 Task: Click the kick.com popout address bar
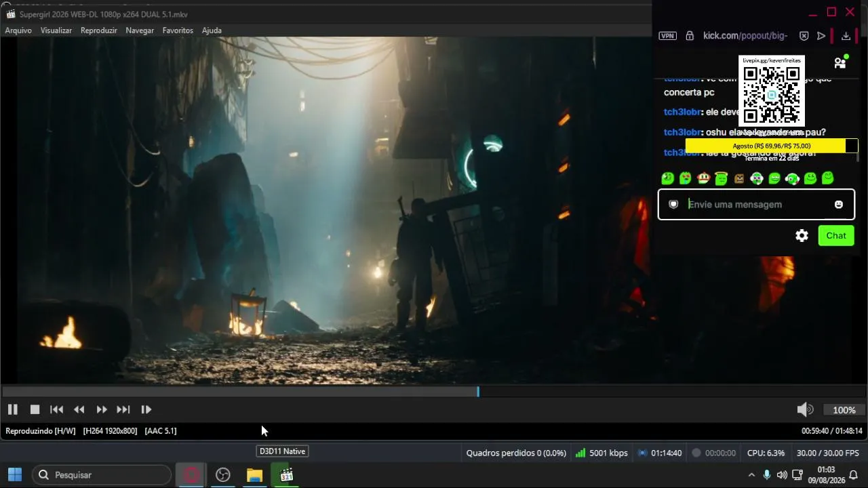(745, 36)
